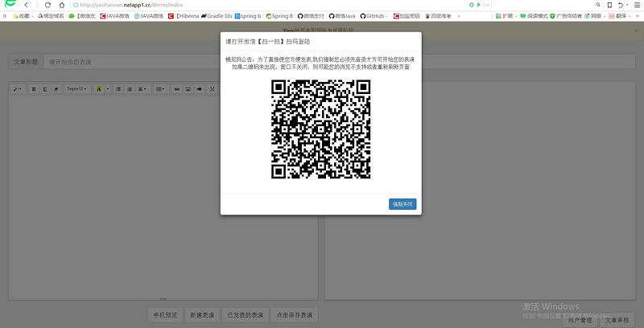Click the browser forward arrow
The height and width of the screenshot is (328, 644).
coord(37,5)
